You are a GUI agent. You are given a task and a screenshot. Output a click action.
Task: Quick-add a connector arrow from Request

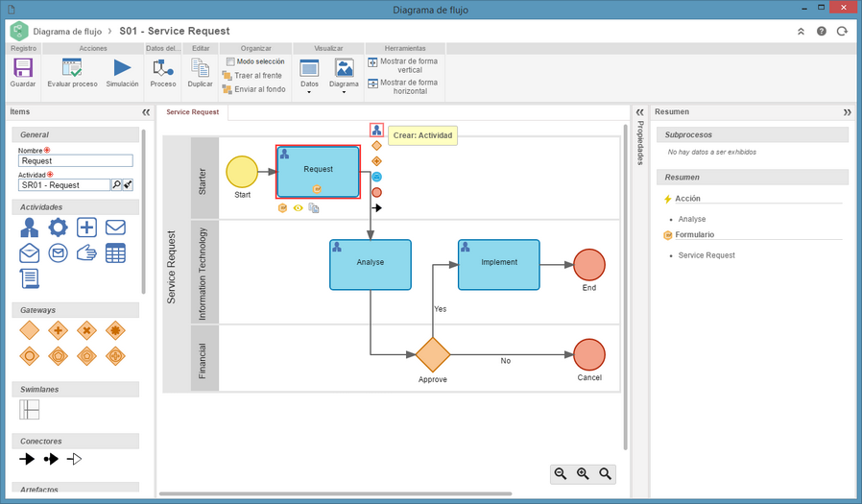pyautogui.click(x=376, y=207)
